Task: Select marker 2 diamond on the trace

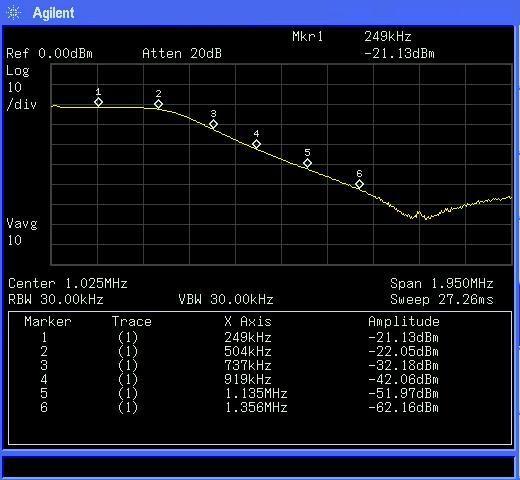Action: coord(158,104)
